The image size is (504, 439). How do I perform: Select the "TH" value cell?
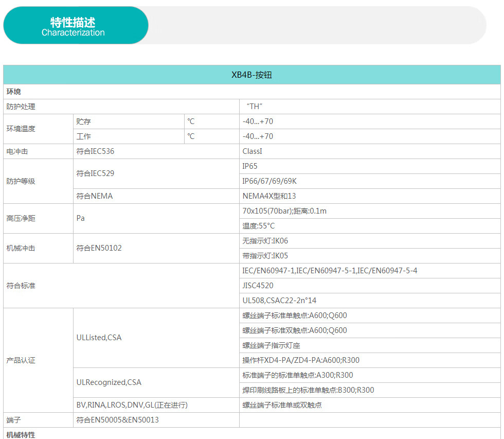(x=255, y=107)
